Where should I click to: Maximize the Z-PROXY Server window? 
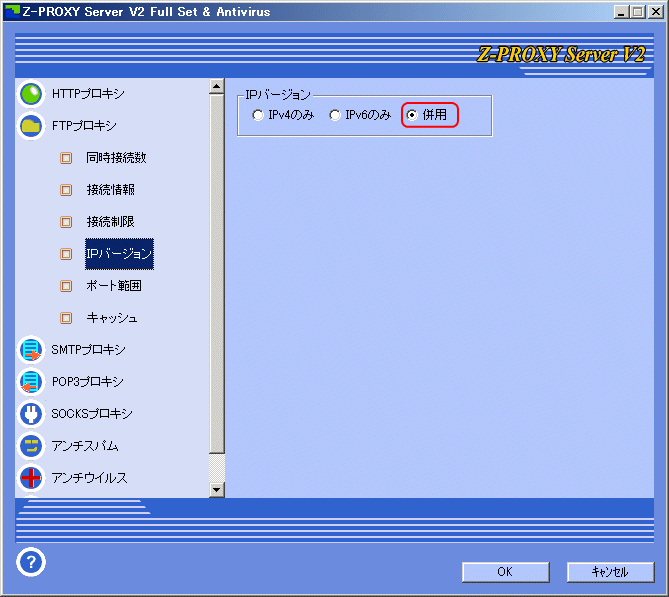(637, 12)
